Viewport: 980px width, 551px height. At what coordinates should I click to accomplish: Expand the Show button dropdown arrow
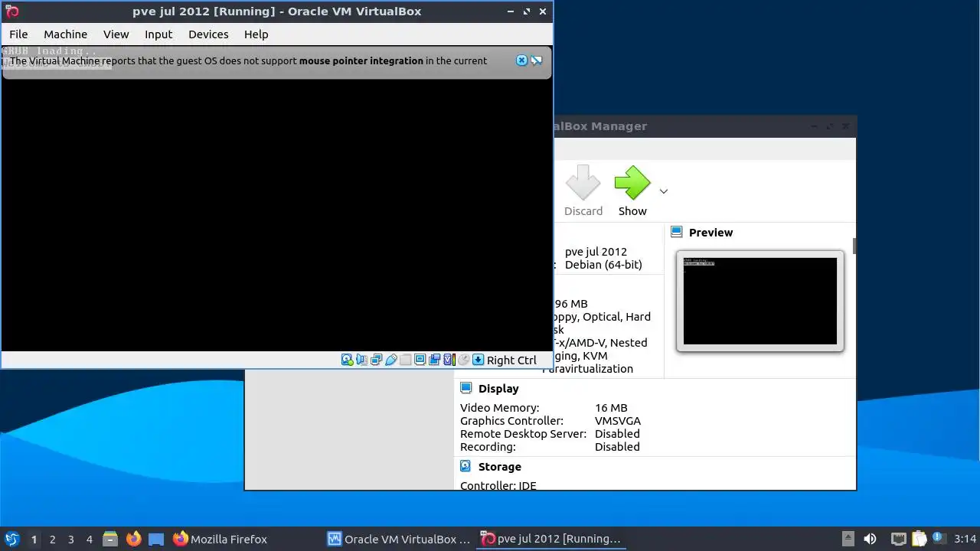click(664, 191)
